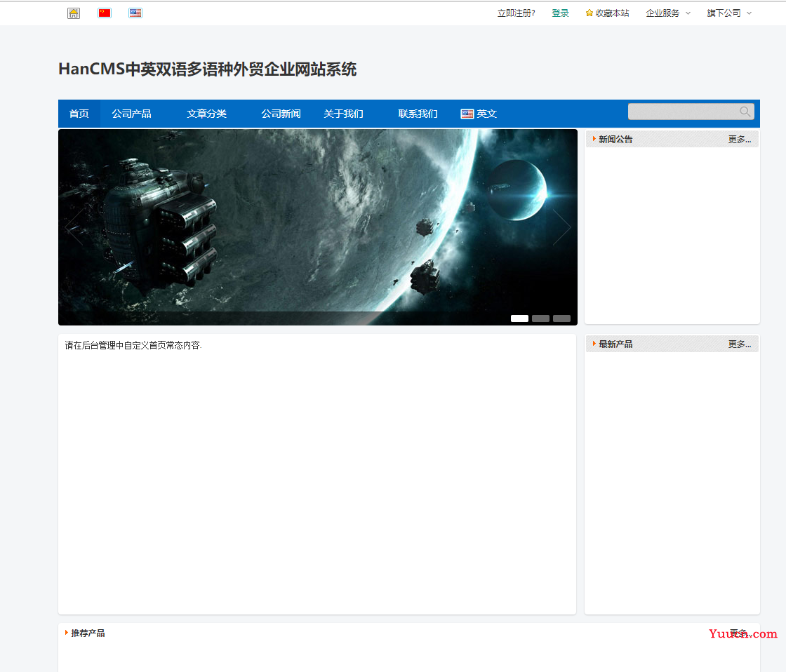Click the 登录 link

560,13
